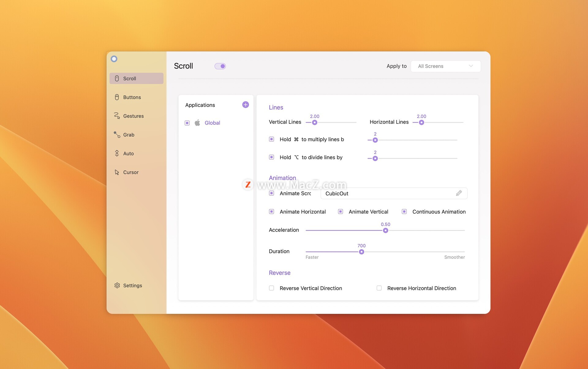This screenshot has height=369, width=588.
Task: Switch to the Auto section
Action: (x=136, y=153)
